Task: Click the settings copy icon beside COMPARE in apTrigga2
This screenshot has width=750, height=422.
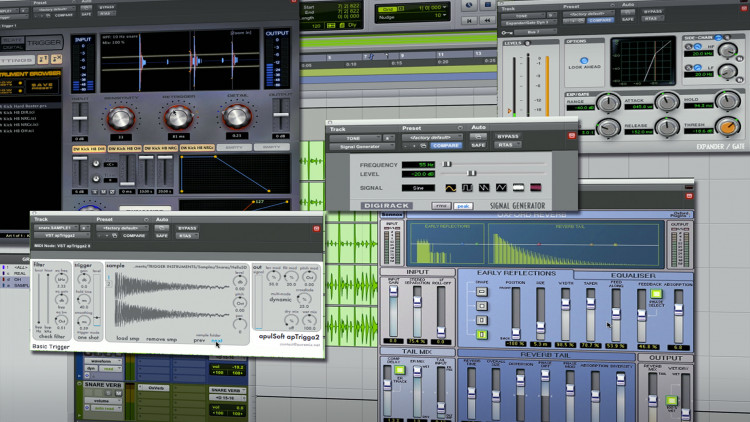Action: click(x=115, y=235)
